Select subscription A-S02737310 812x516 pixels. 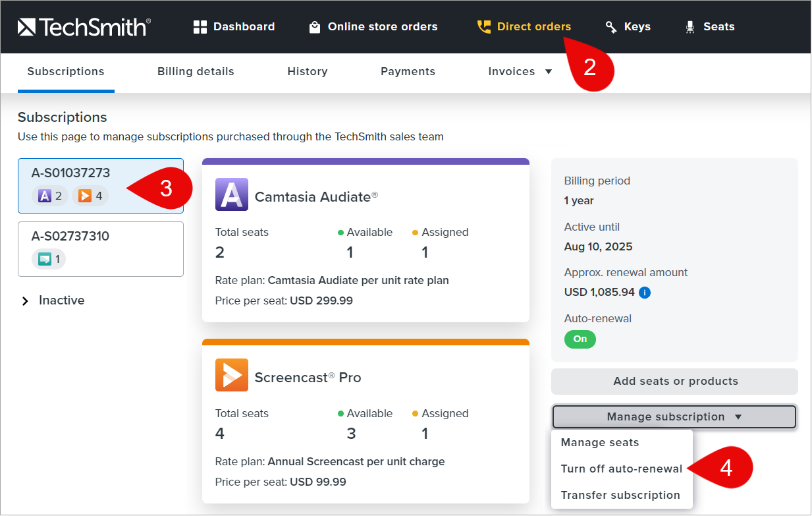click(x=101, y=249)
